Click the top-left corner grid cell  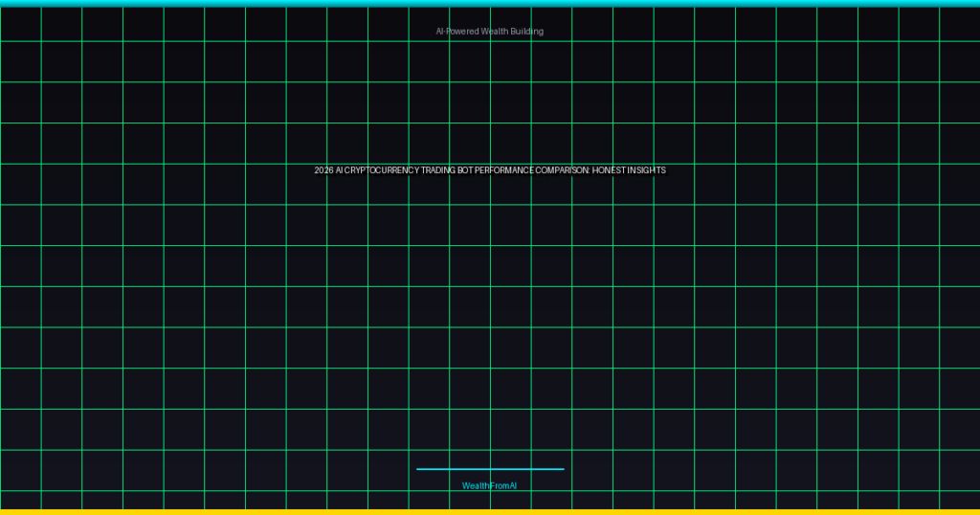tap(20, 24)
